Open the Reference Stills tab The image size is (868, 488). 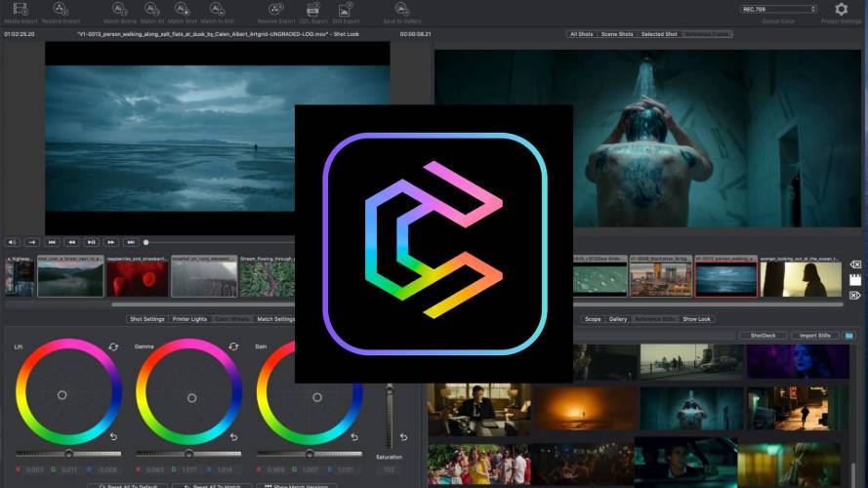tap(655, 319)
